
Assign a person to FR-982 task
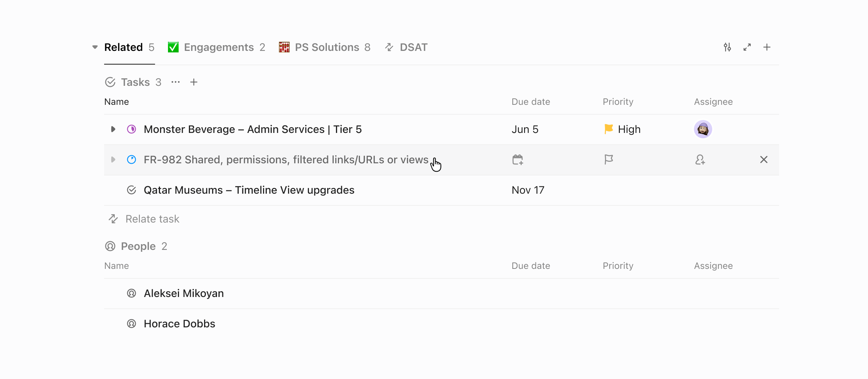pyautogui.click(x=700, y=159)
